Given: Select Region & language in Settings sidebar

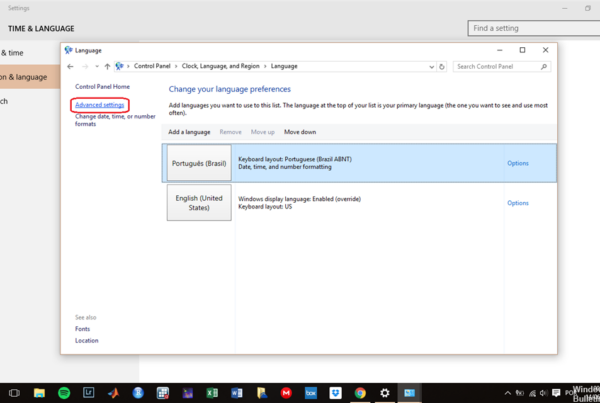Looking at the screenshot, I should tap(30, 77).
